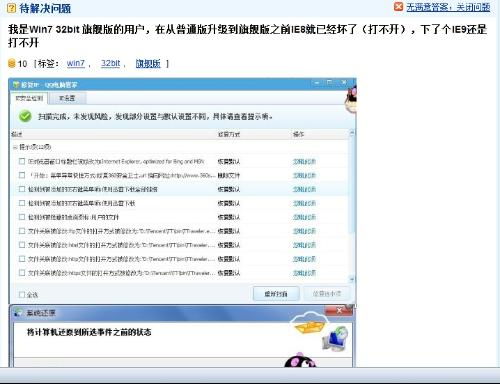
Task: Click the scroll-down arrow of the results list
Action: (352, 279)
